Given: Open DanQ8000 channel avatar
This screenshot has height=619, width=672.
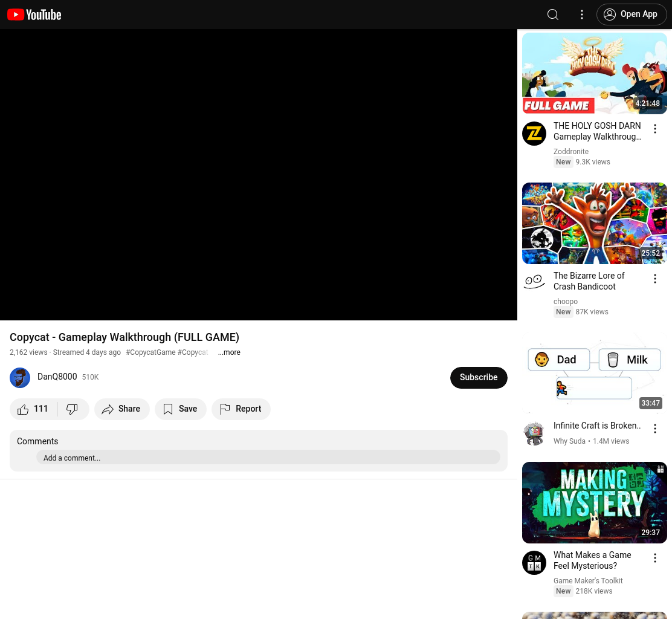Looking at the screenshot, I should point(20,378).
